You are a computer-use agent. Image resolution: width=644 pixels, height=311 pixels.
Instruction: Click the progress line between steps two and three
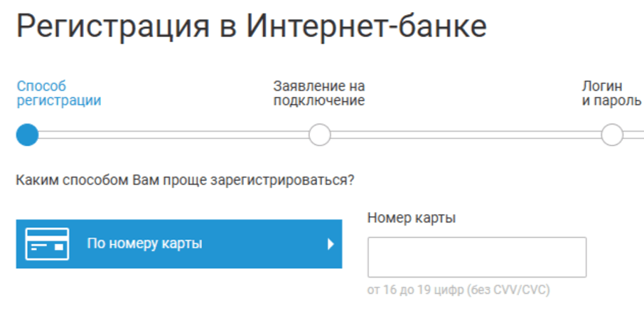(466, 135)
